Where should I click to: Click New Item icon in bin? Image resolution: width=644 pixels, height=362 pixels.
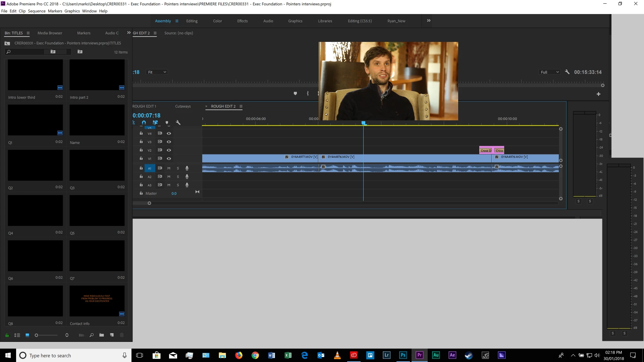pyautogui.click(x=112, y=335)
